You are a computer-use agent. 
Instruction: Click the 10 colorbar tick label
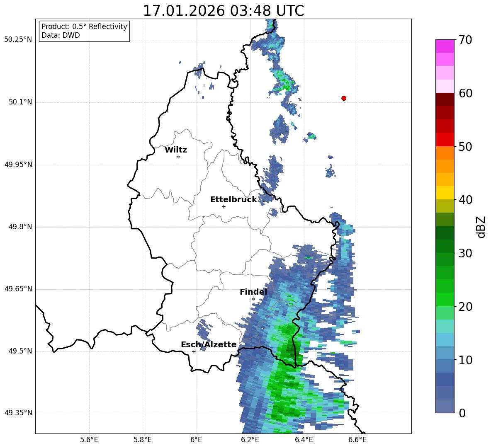(x=465, y=360)
